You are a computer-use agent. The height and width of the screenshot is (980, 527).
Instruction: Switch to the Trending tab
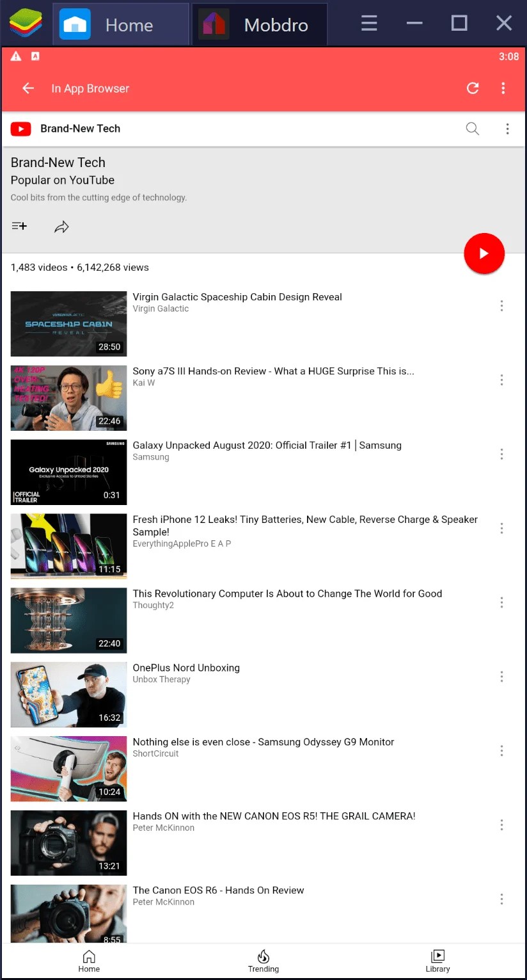tap(263, 961)
